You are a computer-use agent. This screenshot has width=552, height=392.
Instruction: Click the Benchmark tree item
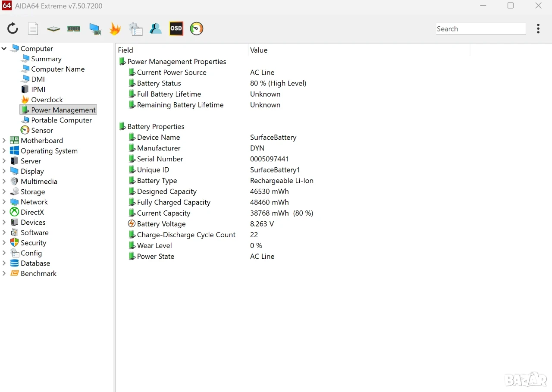[x=38, y=273]
